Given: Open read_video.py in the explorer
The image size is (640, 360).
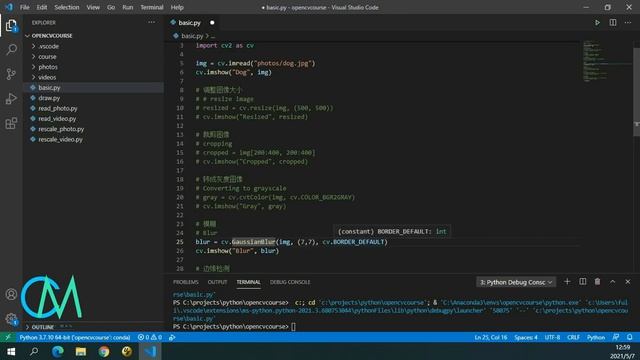Looking at the screenshot, I should 94,118.
